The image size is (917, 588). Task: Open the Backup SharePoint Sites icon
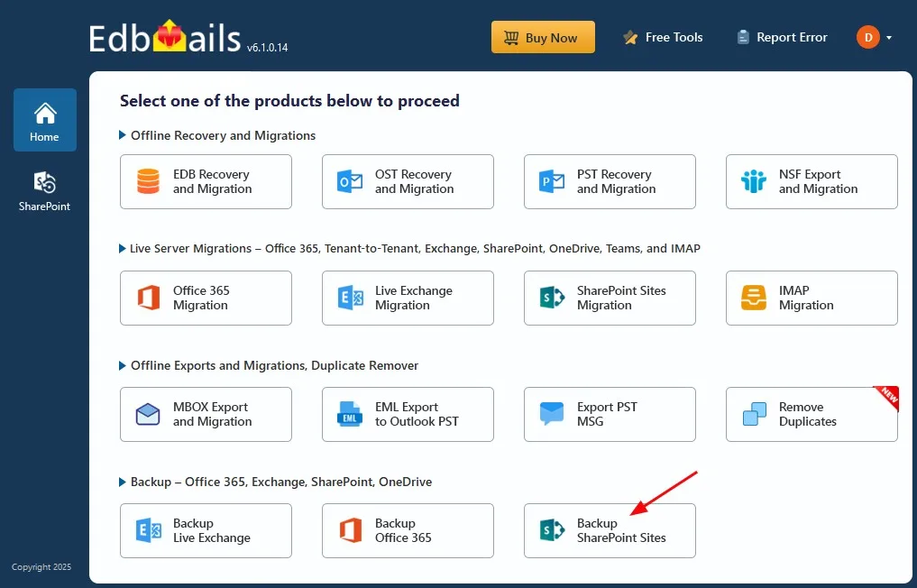(552, 530)
